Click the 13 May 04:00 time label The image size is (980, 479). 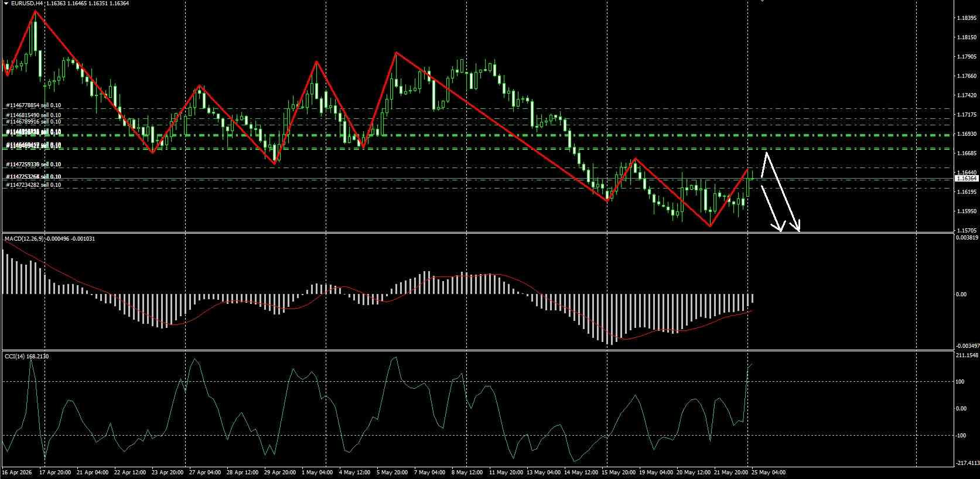click(x=543, y=472)
